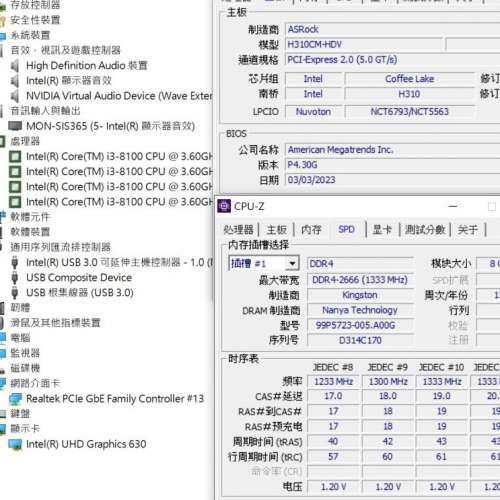Click the JEDEC #9 1300 MHz frequency cell
This screenshot has width=500, height=500.
pos(388,381)
